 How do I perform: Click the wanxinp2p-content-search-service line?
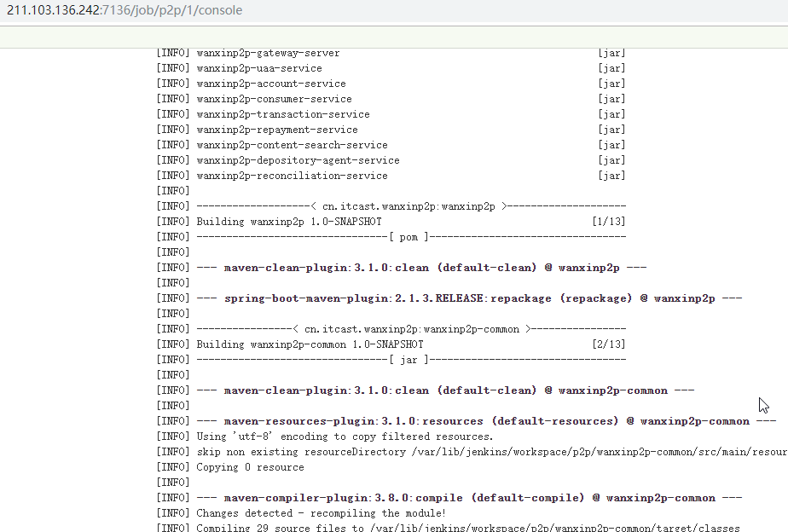tap(391, 145)
